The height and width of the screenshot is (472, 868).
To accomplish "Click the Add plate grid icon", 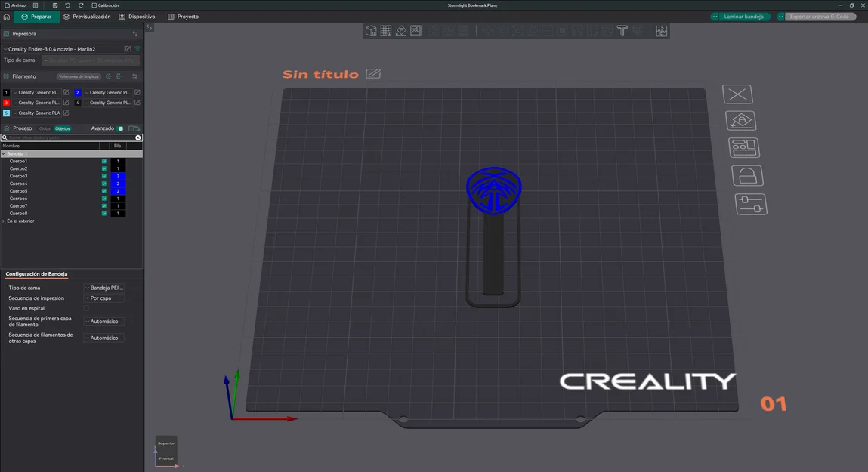I will pos(386,31).
